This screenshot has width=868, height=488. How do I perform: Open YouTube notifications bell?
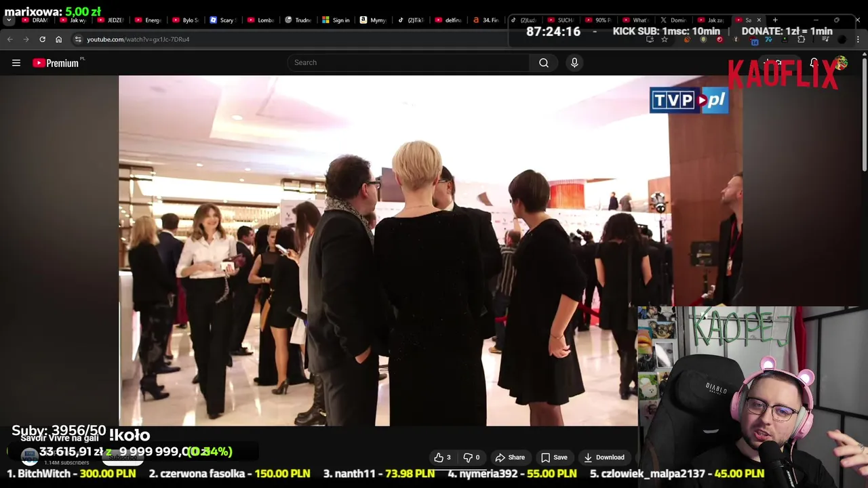[814, 63]
